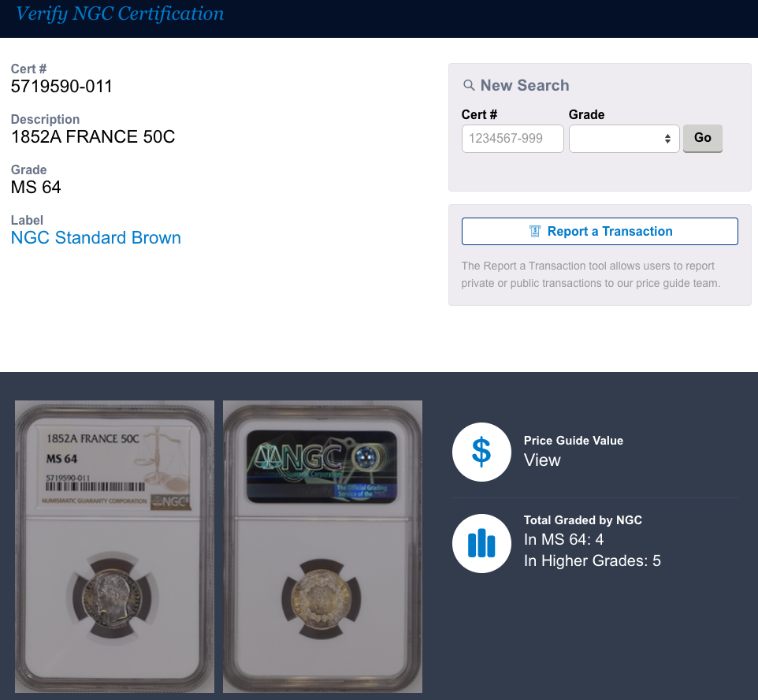Open the obverse coin holder thumbnail
This screenshot has width=758, height=700.
pos(114,546)
